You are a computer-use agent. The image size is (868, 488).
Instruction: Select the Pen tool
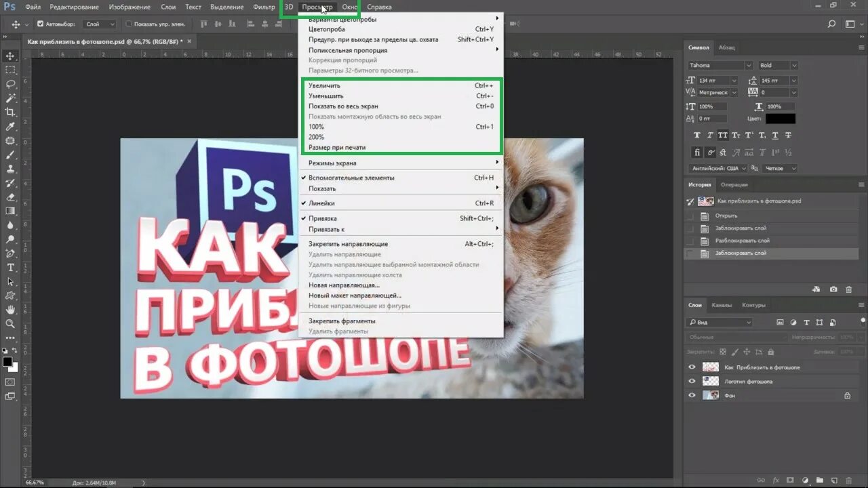coord(10,253)
